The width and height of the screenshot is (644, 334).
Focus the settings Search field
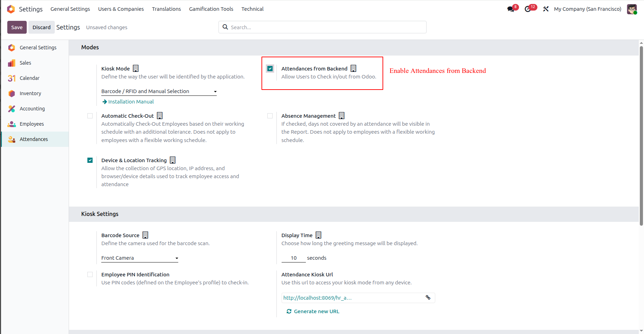[x=323, y=27]
